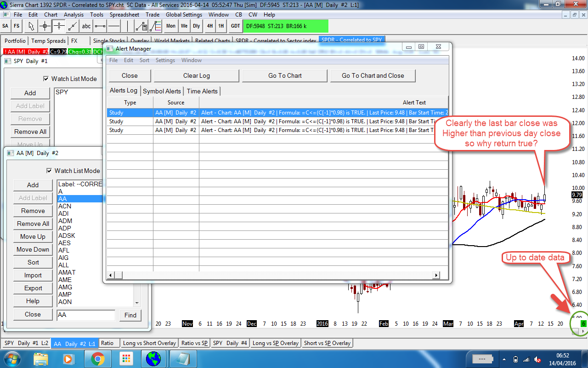Click right arrow of alert log scrollbar

[436, 275]
